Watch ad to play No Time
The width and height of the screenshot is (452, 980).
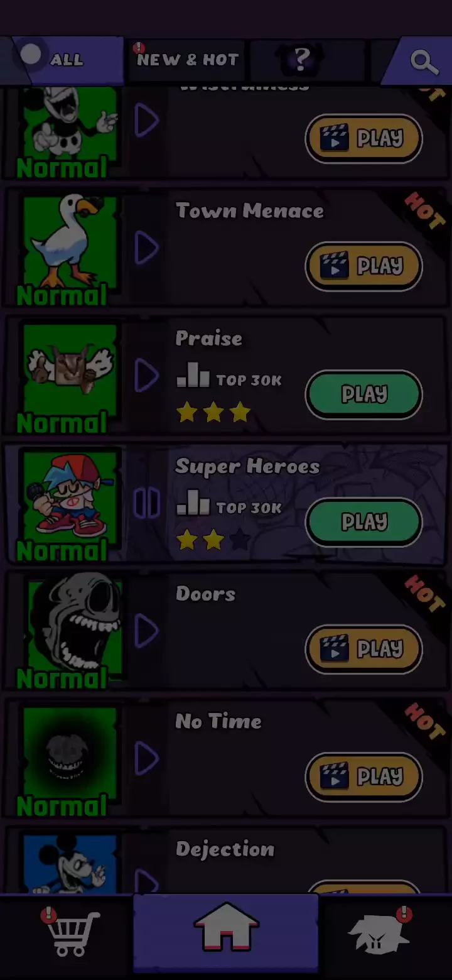[363, 776]
